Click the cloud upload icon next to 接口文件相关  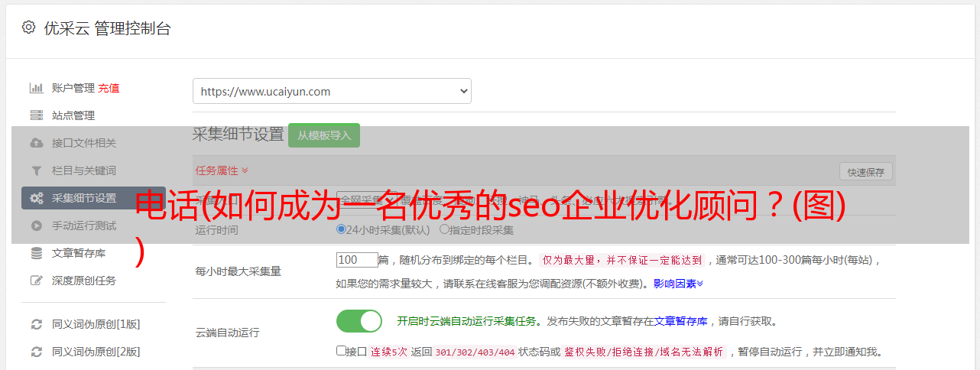point(36,143)
